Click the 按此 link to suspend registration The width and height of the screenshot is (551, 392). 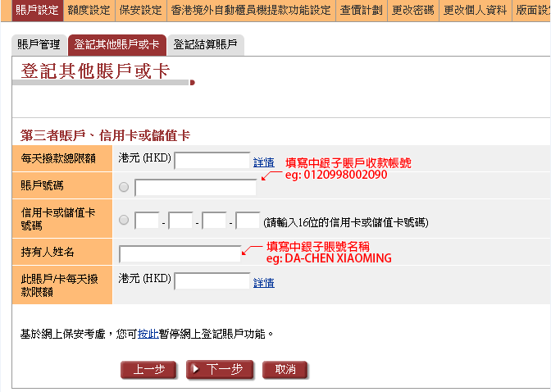pyautogui.click(x=148, y=334)
